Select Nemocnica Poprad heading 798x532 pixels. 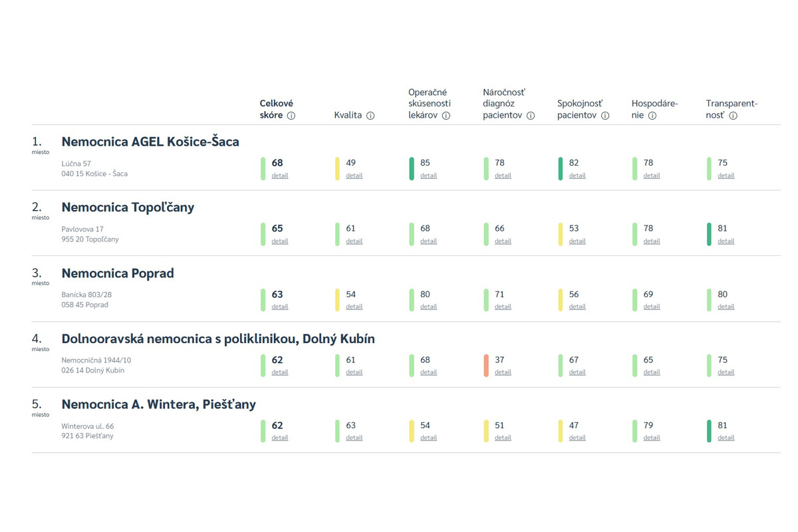point(118,273)
